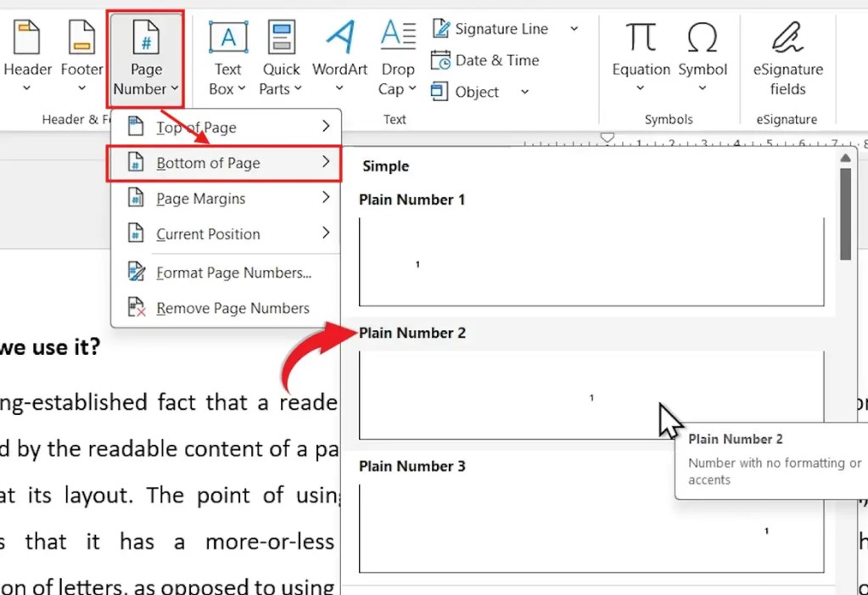Expand the Signature Line dropdown arrow
Viewport: 868px width, 595px height.
[x=574, y=28]
